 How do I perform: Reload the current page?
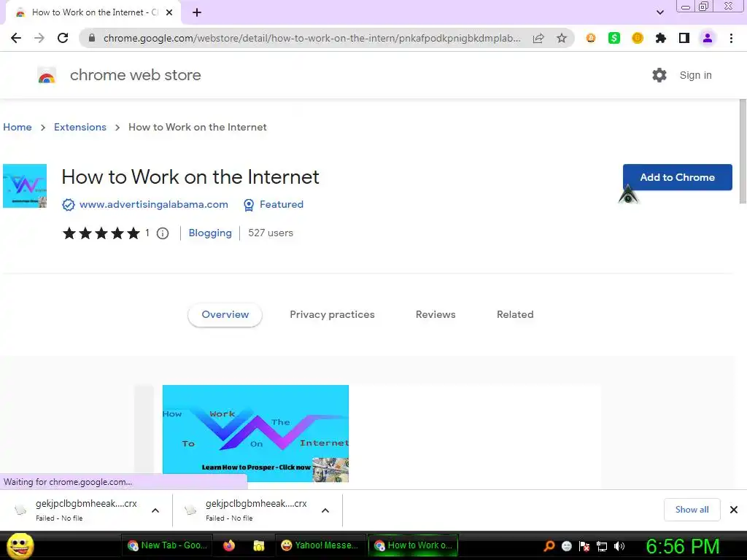coord(63,38)
